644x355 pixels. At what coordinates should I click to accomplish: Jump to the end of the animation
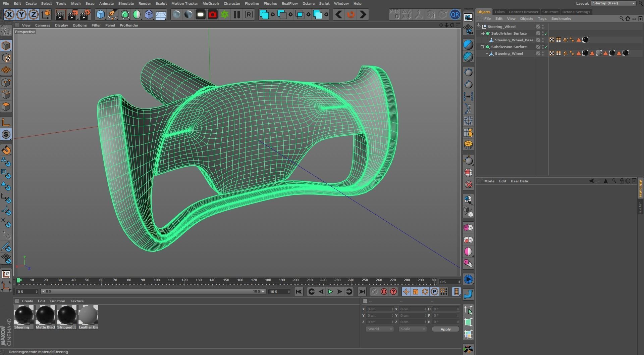(362, 292)
